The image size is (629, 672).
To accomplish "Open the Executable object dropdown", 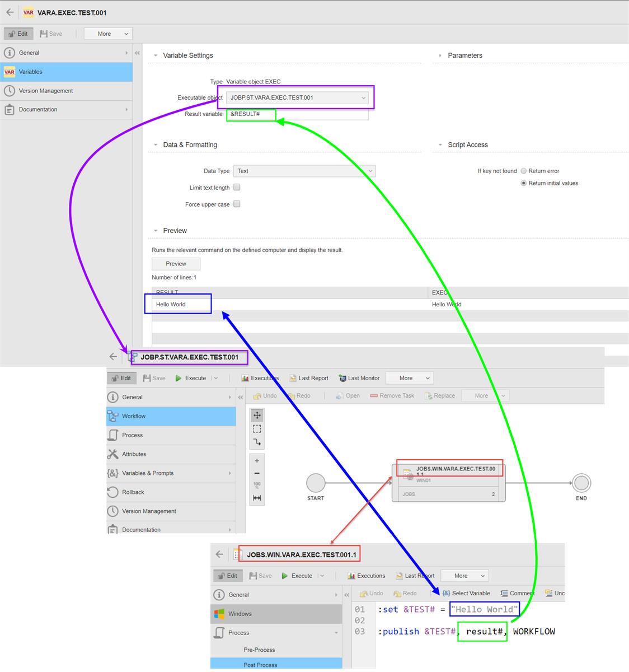I will click(297, 97).
